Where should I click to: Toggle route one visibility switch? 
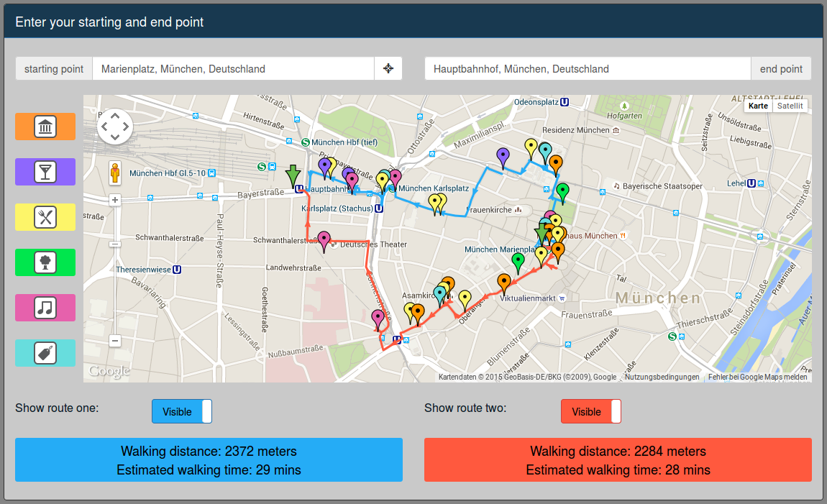(182, 411)
